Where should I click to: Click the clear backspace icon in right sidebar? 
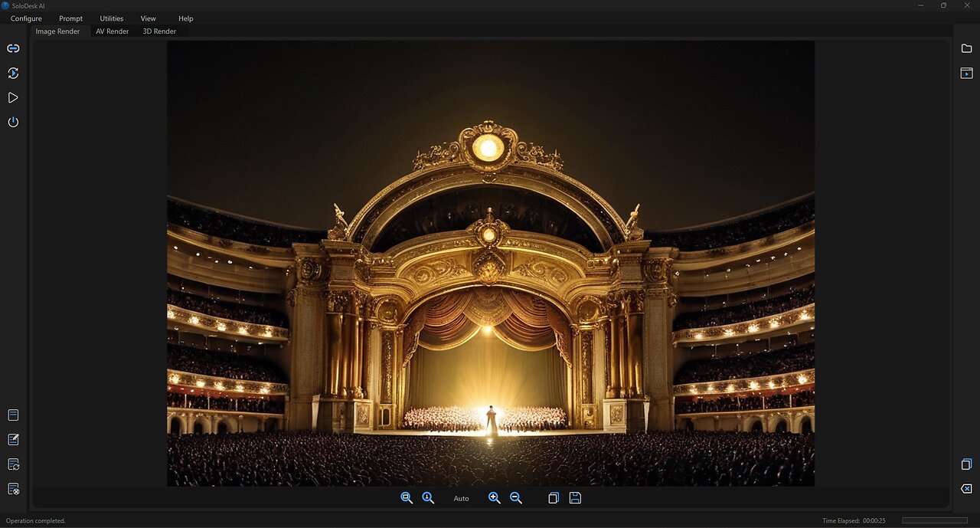pyautogui.click(x=966, y=488)
